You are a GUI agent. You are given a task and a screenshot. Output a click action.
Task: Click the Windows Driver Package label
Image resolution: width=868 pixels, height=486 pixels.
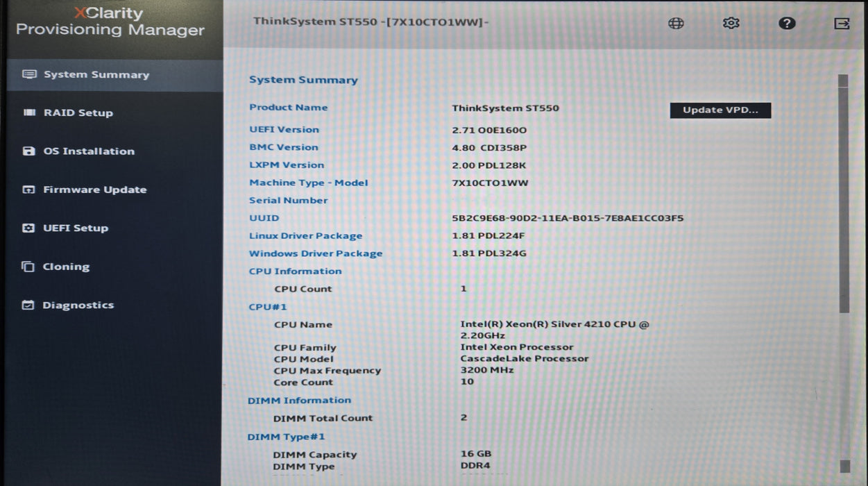(x=316, y=253)
